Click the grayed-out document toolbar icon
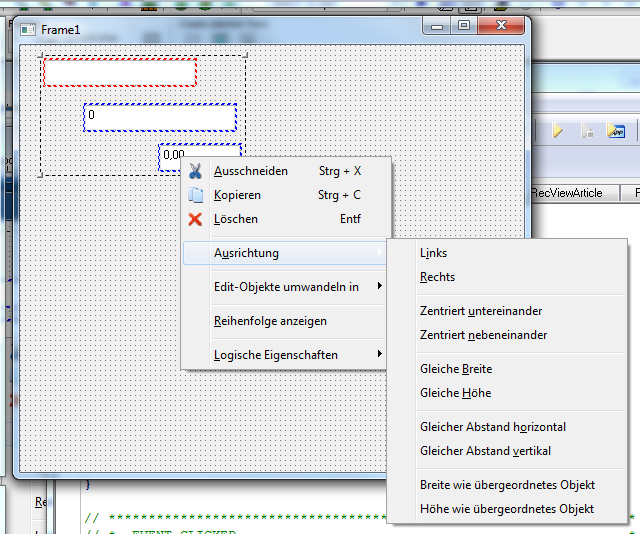Screen dimensions: 640x534 [x=588, y=132]
